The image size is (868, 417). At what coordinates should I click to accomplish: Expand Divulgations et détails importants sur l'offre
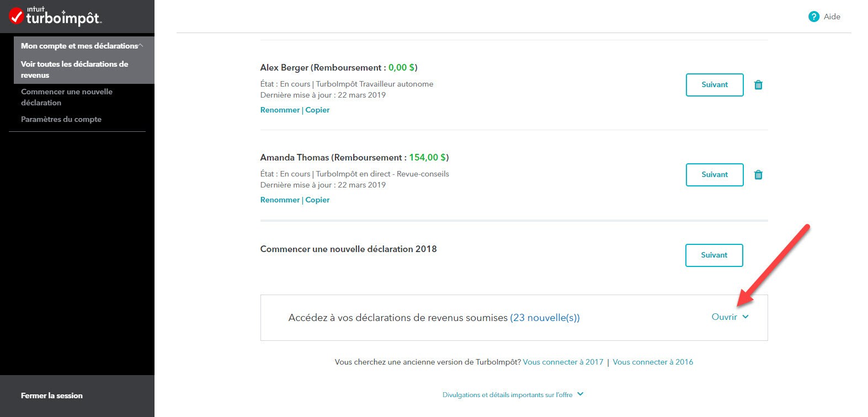(x=513, y=394)
